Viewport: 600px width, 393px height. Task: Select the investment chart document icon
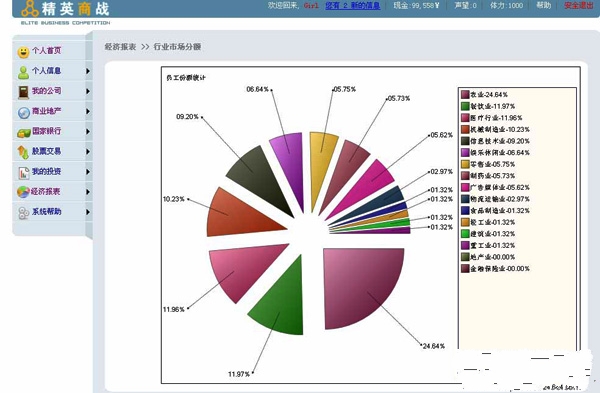click(24, 173)
